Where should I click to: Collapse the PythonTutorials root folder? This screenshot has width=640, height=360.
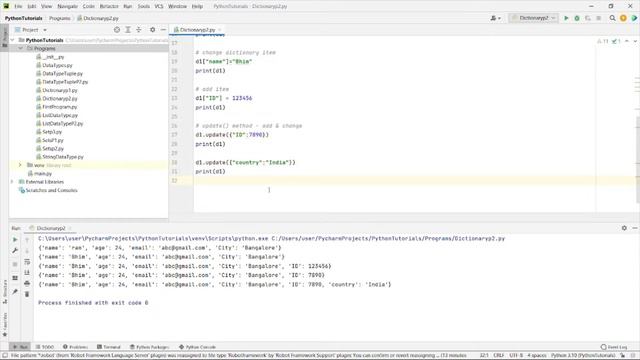(x=12, y=40)
